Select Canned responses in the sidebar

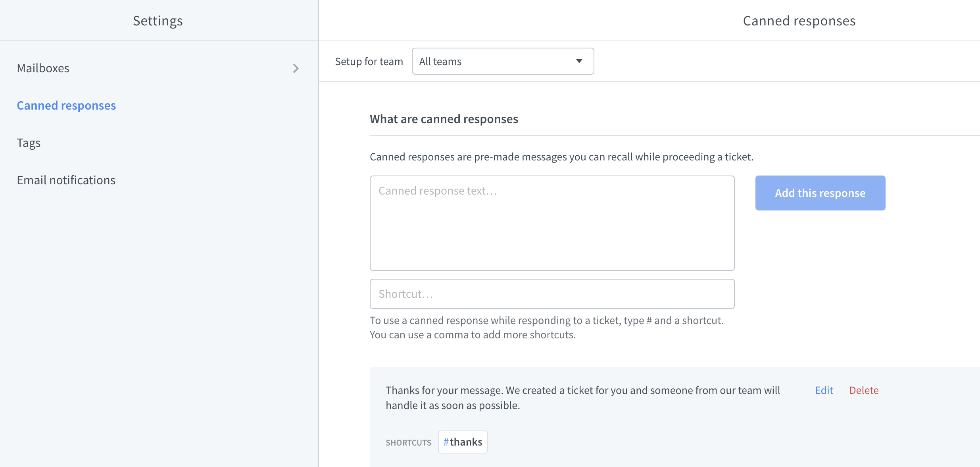pos(66,105)
